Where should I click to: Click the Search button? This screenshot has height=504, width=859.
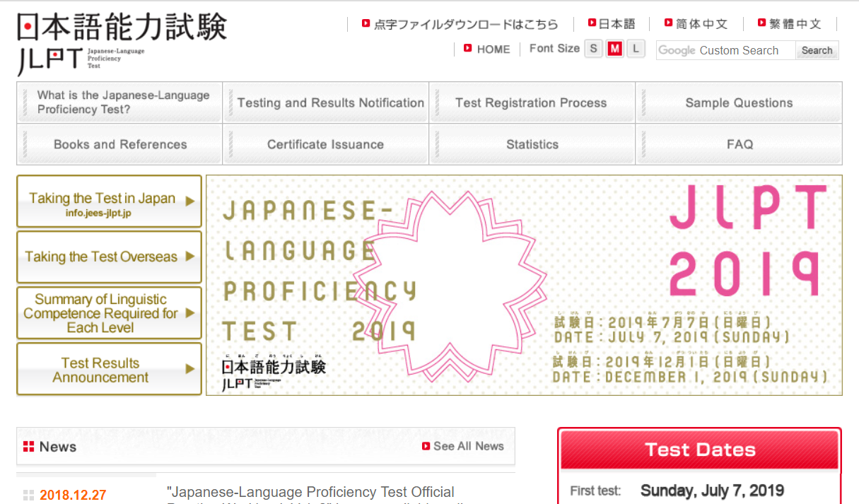(x=817, y=50)
